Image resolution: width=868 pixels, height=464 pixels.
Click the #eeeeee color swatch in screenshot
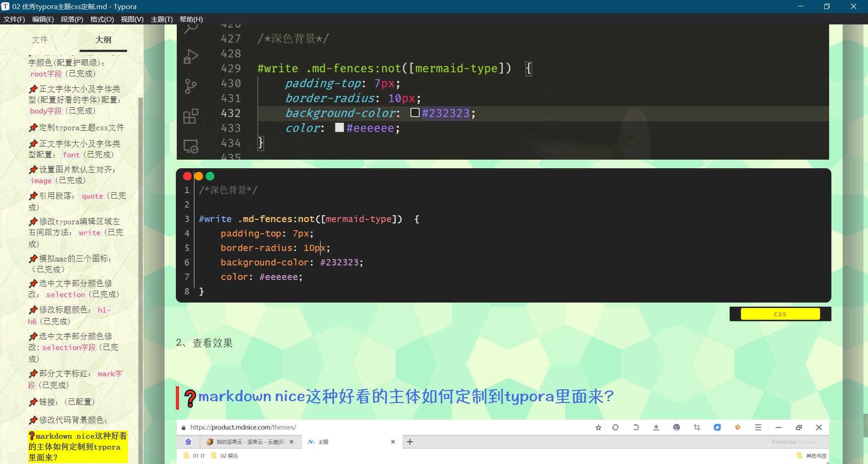point(340,128)
